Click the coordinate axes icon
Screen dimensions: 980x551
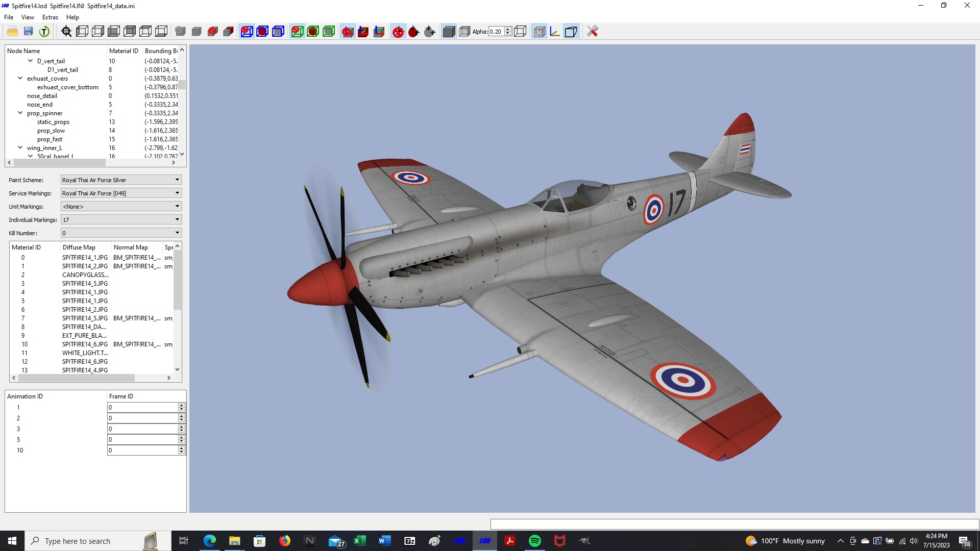click(555, 32)
